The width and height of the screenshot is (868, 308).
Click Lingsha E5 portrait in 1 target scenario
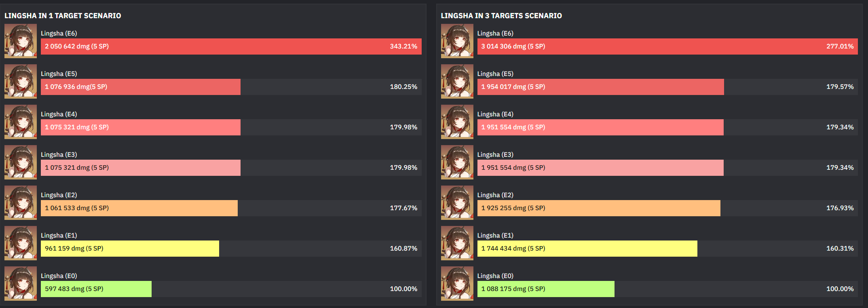(x=21, y=82)
